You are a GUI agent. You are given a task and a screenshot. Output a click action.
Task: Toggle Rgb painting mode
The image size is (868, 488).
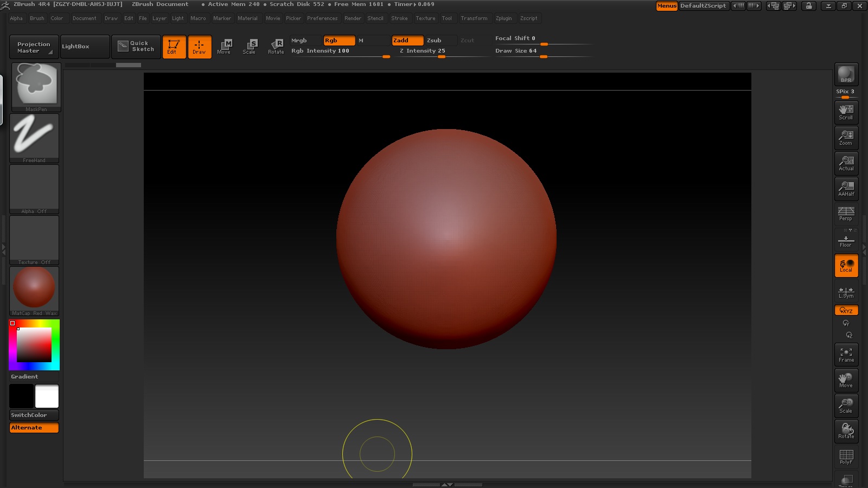[x=340, y=41]
